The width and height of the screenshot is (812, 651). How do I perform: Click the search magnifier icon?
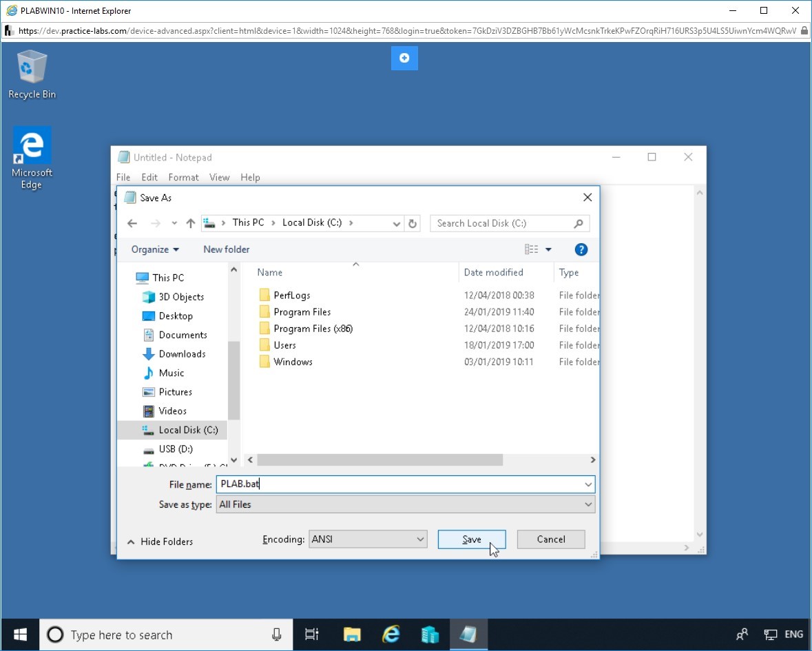point(579,223)
